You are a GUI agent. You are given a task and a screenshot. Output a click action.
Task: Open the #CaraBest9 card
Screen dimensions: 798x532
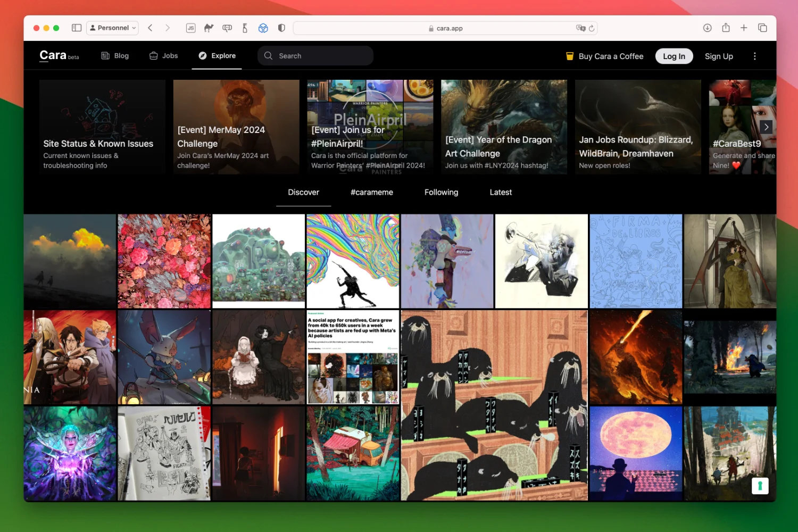[743, 127]
